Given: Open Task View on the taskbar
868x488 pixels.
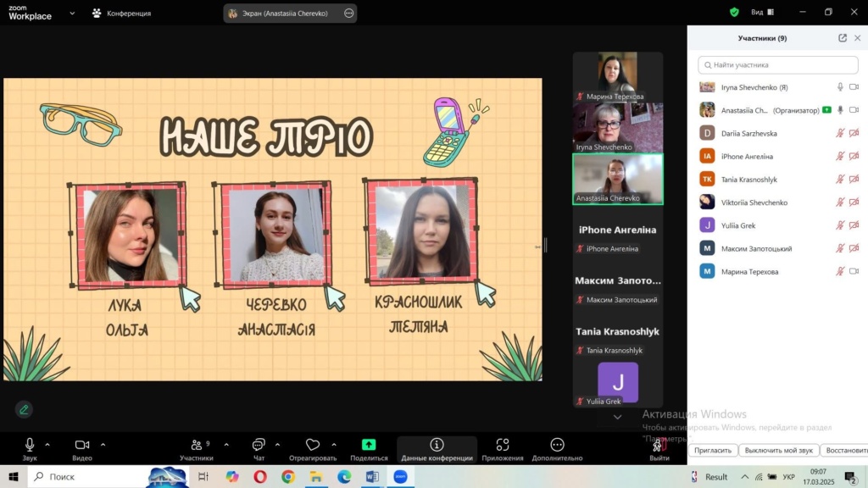Looking at the screenshot, I should click(x=203, y=476).
